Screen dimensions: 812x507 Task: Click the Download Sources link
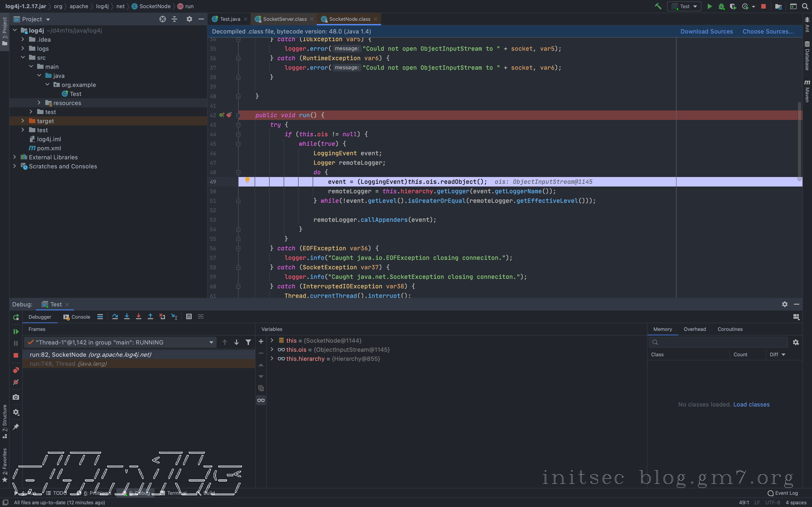pos(706,31)
